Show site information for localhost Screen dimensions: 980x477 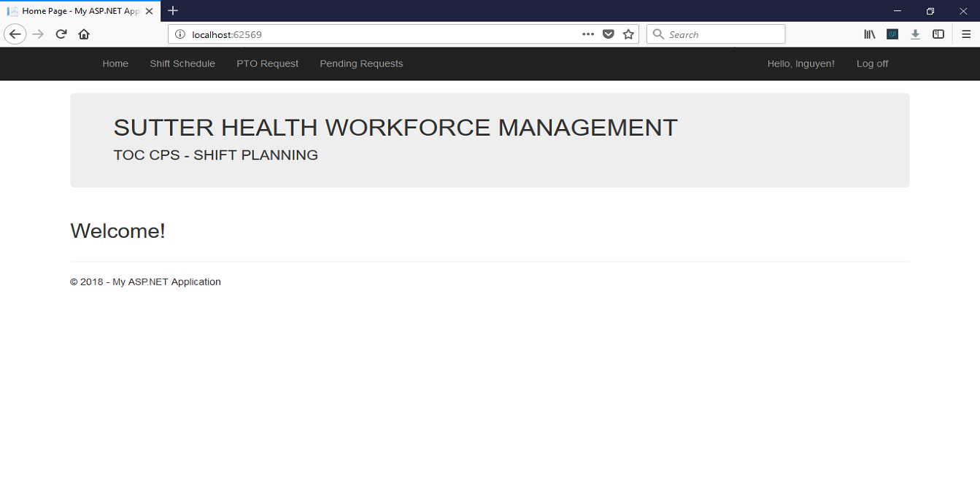coord(181,34)
